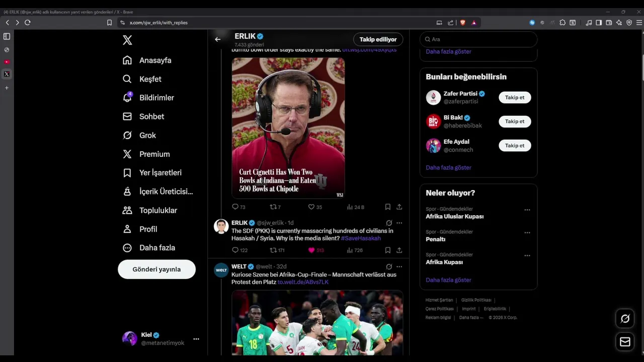View analytics of Cignetti post
Screen dimensions: 644x362
point(355,207)
